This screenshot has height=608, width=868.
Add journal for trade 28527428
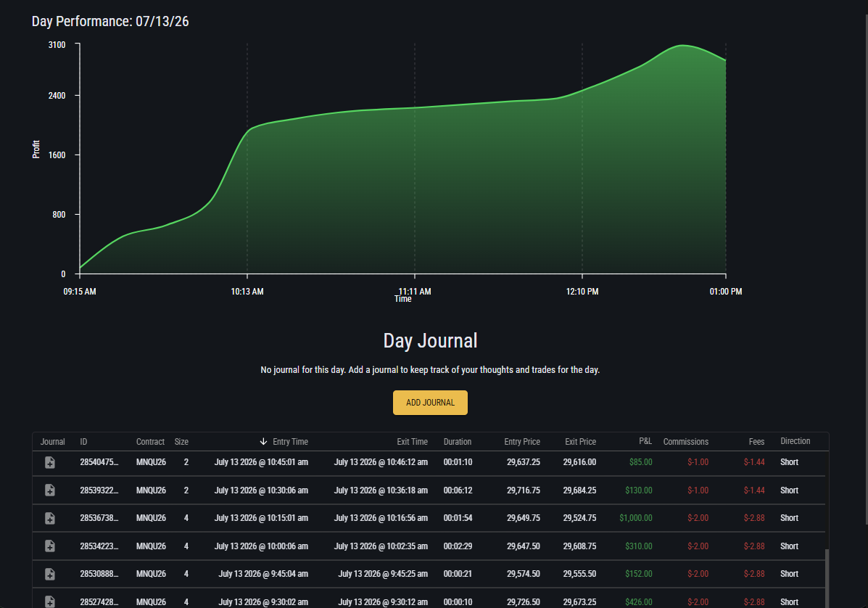pyautogui.click(x=50, y=601)
